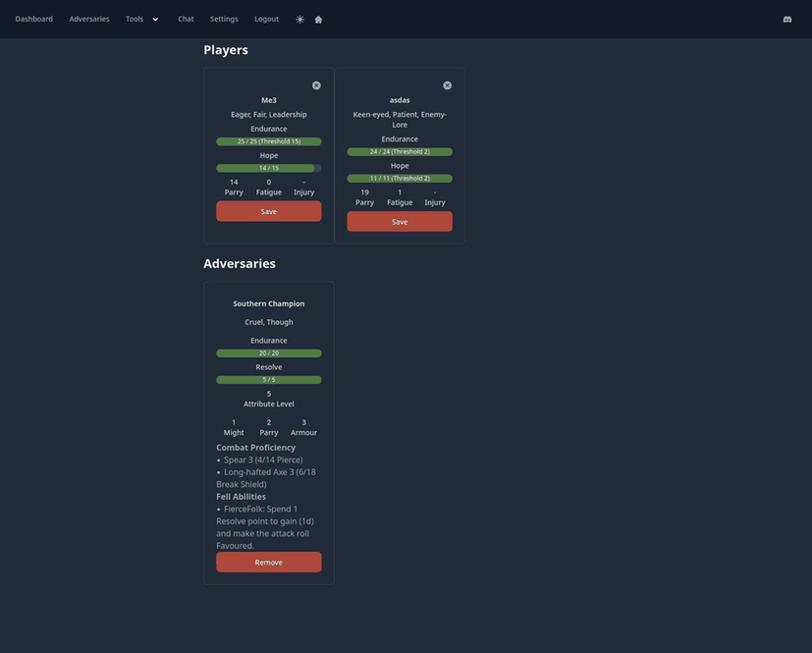This screenshot has height=653, width=812.
Task: Click the Logout link
Action: (x=266, y=19)
